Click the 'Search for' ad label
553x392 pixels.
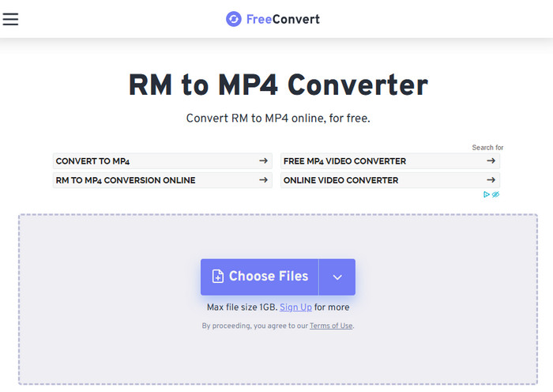[487, 148]
